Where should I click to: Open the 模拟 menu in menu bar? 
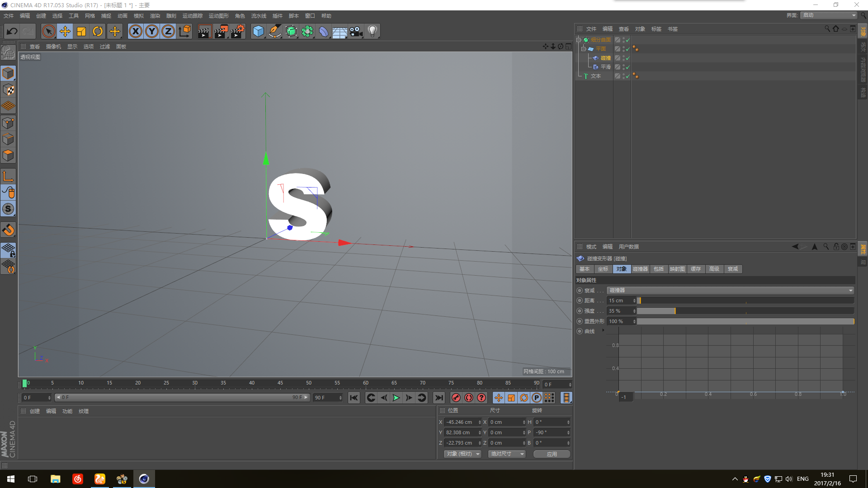(x=138, y=16)
